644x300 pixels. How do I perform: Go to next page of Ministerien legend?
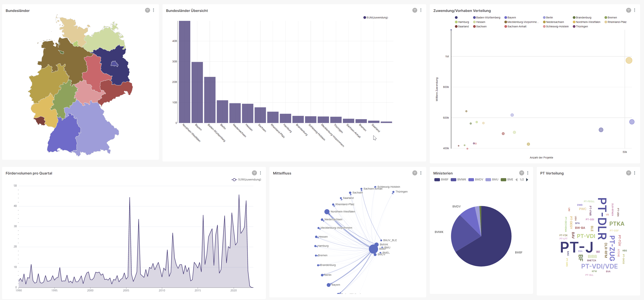(x=527, y=180)
